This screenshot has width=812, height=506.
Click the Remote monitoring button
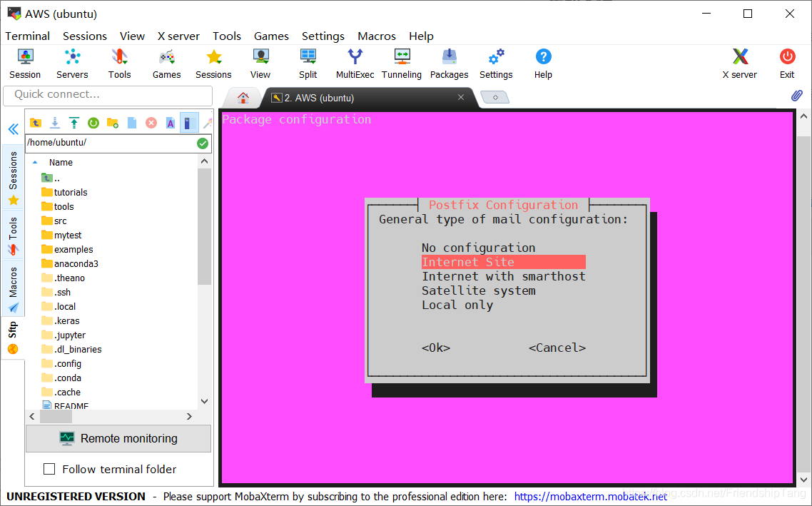(118, 438)
